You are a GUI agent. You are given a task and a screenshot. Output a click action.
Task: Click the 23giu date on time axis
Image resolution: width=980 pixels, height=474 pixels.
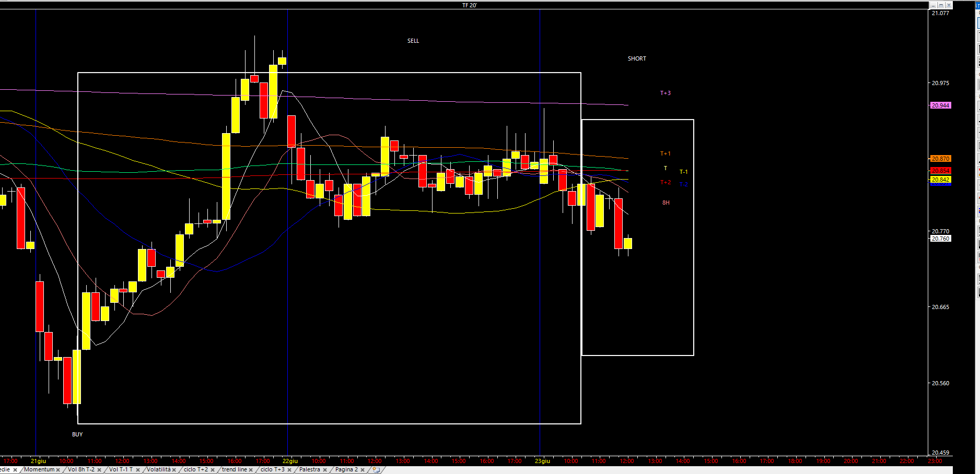pos(542,461)
